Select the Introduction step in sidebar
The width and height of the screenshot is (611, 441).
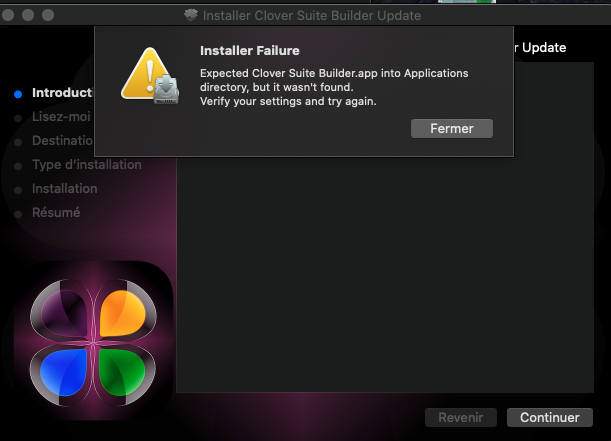point(63,93)
